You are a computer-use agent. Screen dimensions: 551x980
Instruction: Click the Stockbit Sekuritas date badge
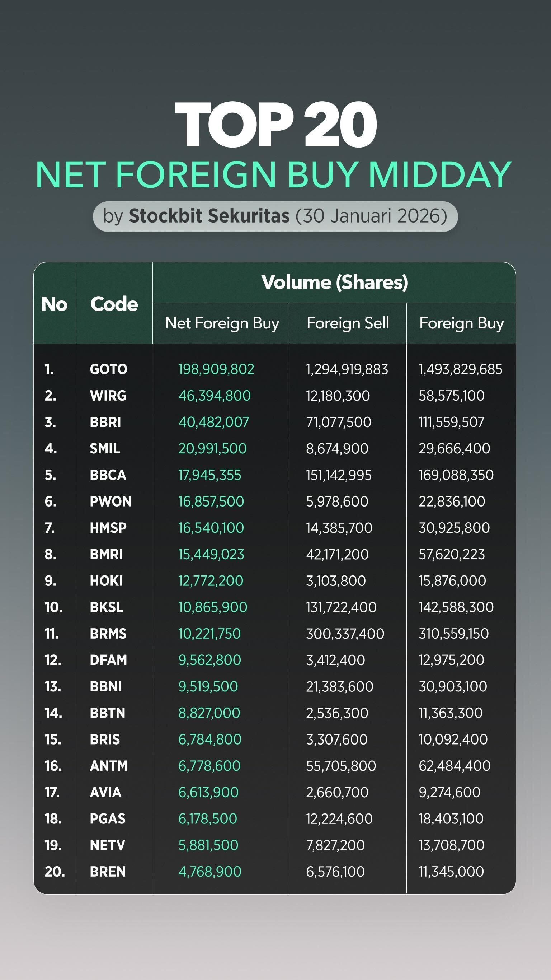[275, 216]
